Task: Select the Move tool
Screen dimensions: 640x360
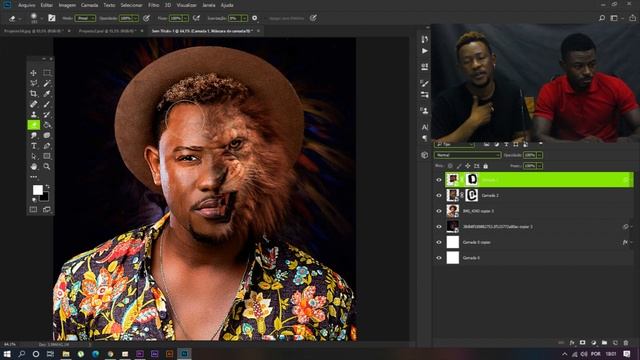Action: tap(33, 73)
